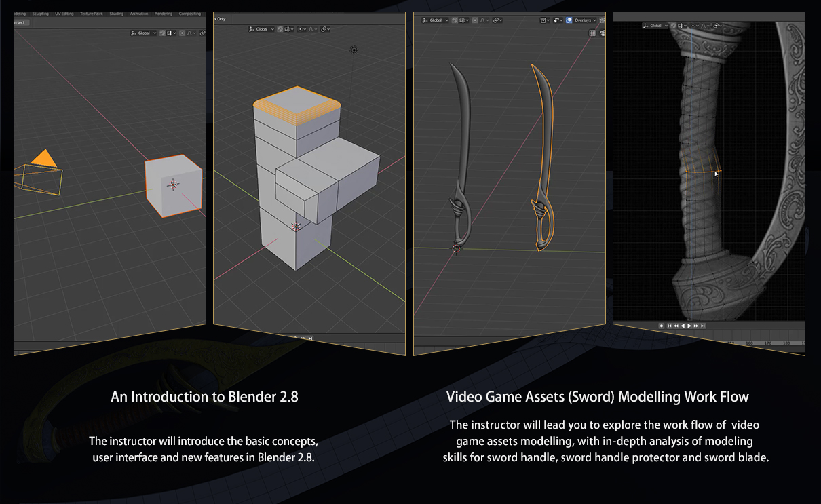Play the animation in reverse

[683, 326]
